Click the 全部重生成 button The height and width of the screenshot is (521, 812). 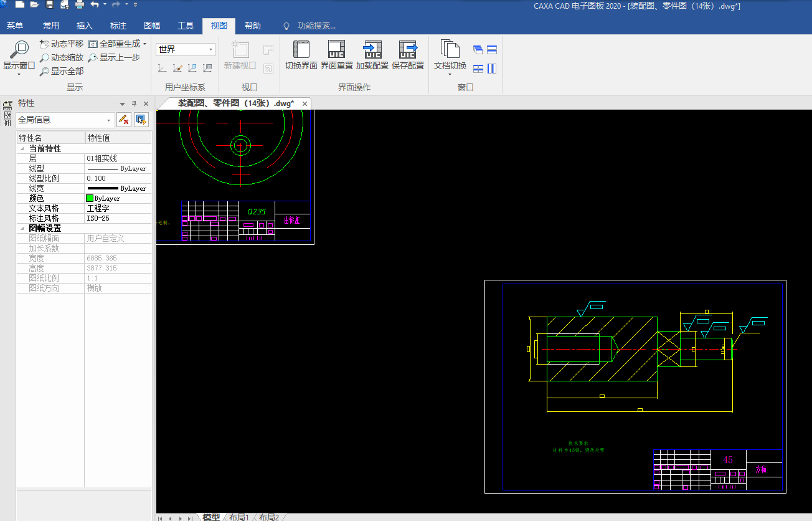(x=117, y=44)
